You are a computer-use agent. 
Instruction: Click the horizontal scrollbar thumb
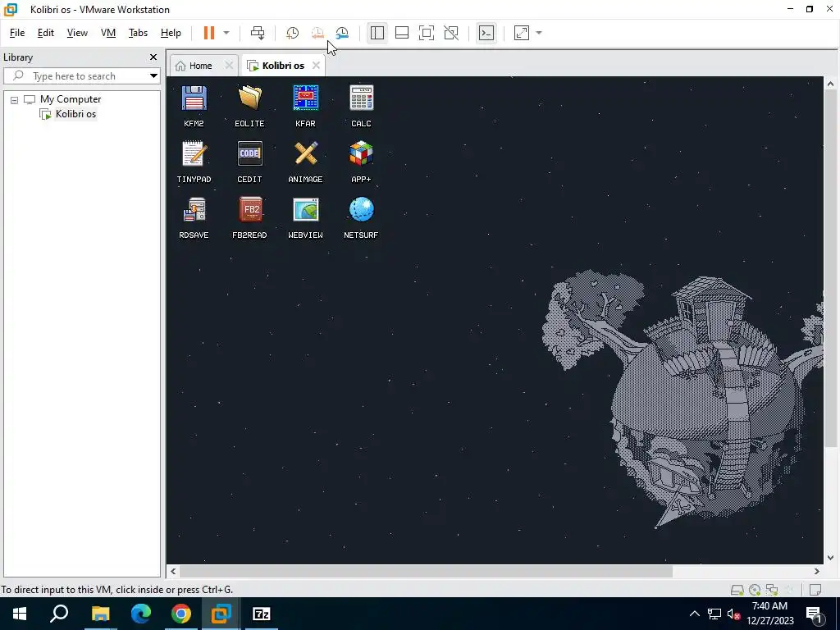pos(426,572)
